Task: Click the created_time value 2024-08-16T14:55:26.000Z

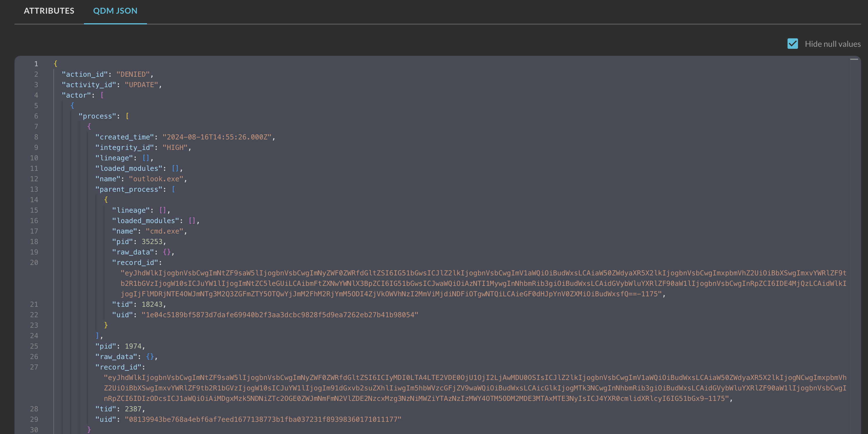Action: [x=217, y=137]
